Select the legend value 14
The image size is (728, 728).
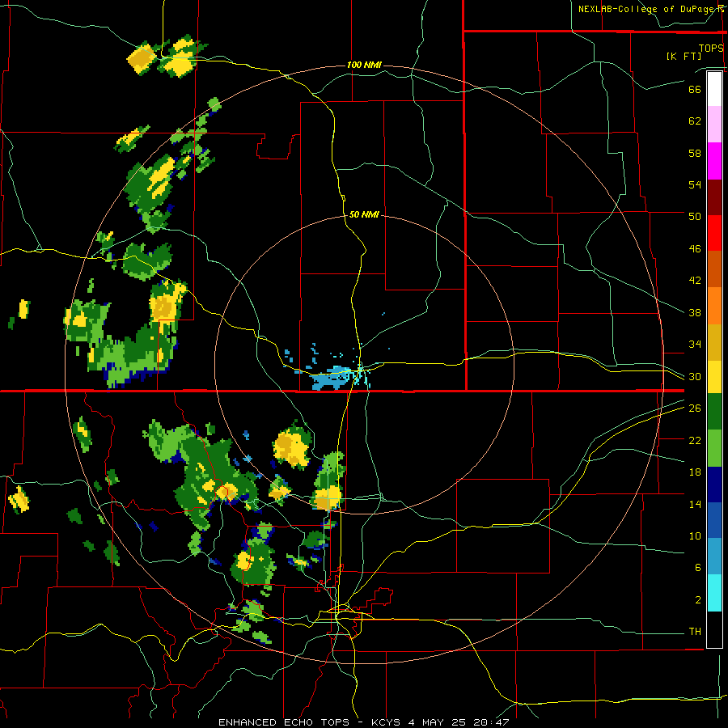[695, 504]
